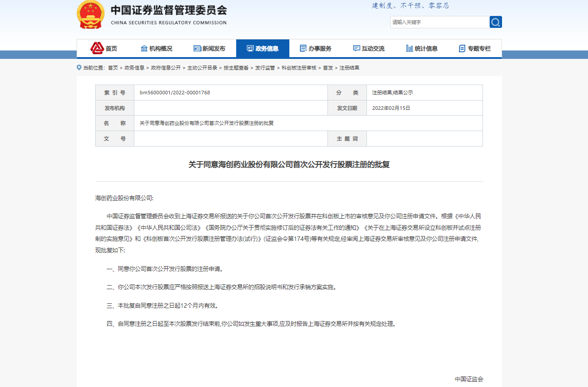Image resolution: width=588 pixels, height=387 pixels.
Task: Click the 办事服务 list icon
Action: click(303, 48)
